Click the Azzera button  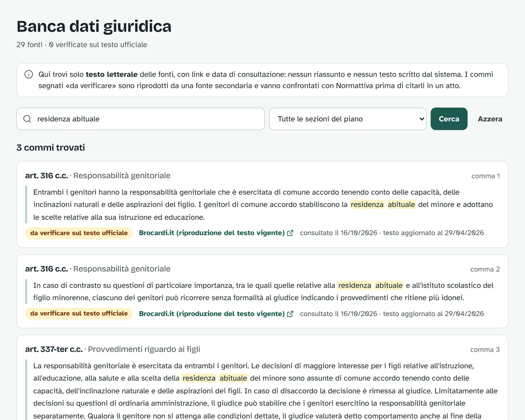click(x=490, y=119)
